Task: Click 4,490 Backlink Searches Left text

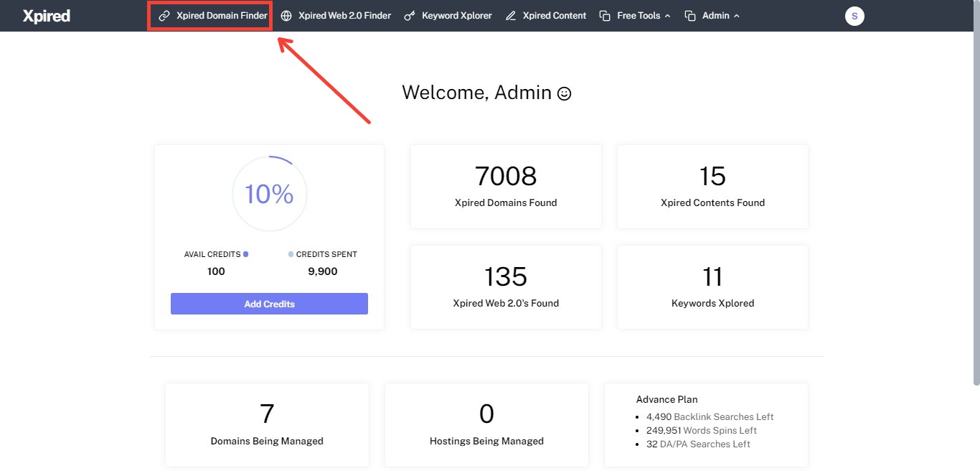Action: tap(710, 416)
